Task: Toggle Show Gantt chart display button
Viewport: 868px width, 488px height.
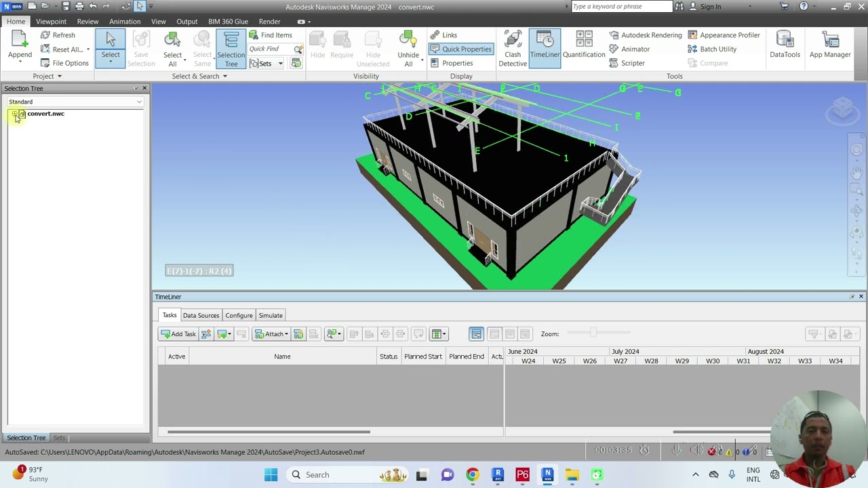Action: (x=476, y=334)
